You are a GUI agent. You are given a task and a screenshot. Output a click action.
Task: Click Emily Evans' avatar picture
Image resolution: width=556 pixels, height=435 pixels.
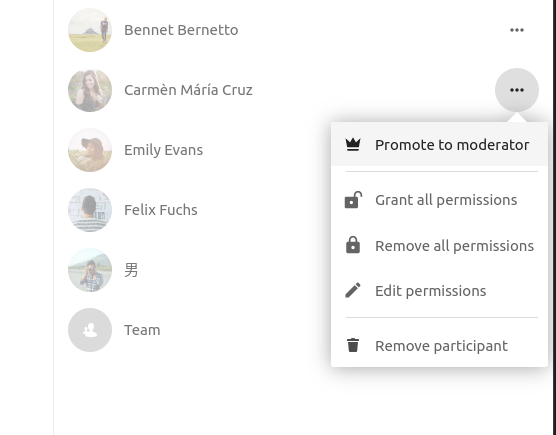point(90,150)
